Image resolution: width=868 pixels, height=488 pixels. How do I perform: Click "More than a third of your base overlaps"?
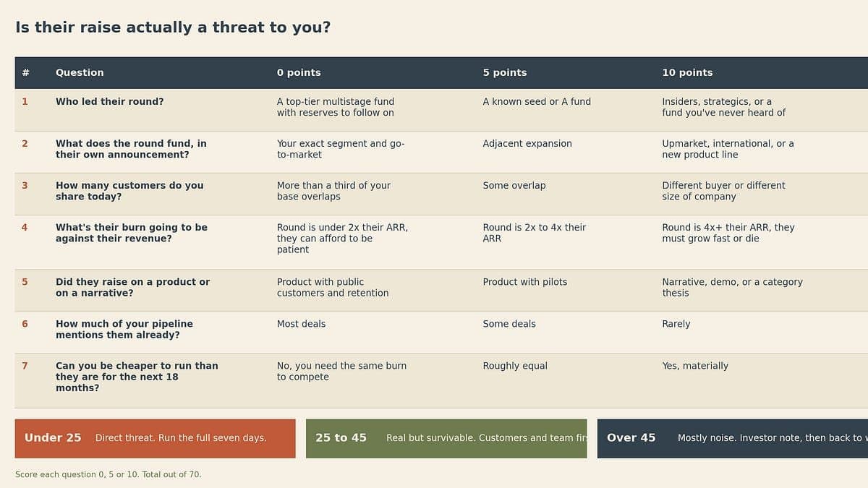333,191
